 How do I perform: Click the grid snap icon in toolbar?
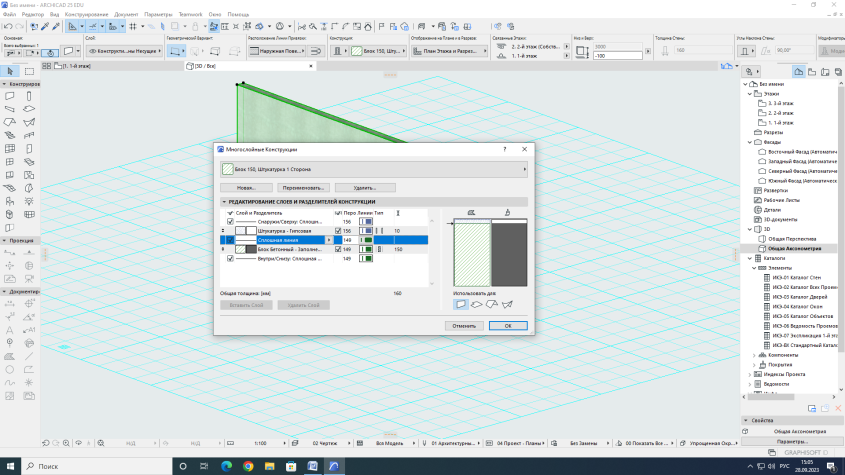133,26
